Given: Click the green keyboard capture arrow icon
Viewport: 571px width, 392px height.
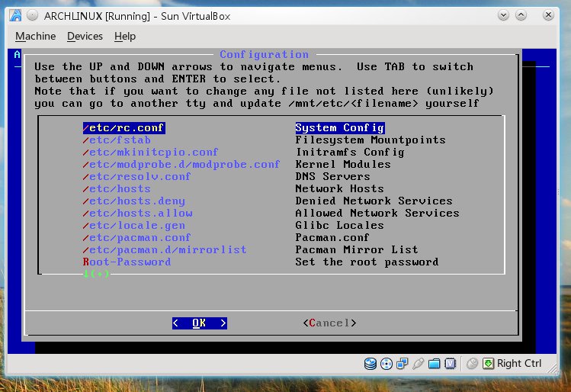Looking at the screenshot, I should click(489, 363).
